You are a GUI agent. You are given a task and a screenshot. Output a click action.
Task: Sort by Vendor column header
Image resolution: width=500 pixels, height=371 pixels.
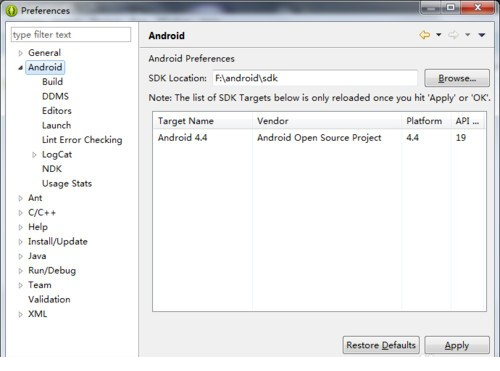pyautogui.click(x=327, y=121)
